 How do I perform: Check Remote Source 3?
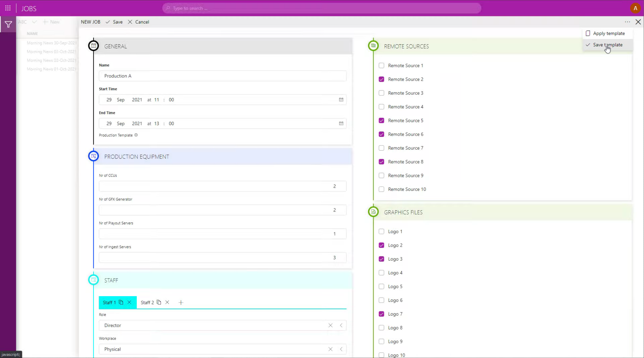point(381,93)
